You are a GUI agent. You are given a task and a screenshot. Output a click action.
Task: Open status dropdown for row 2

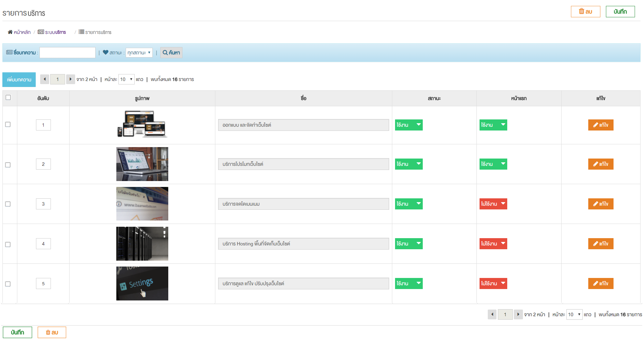pyautogui.click(x=409, y=164)
